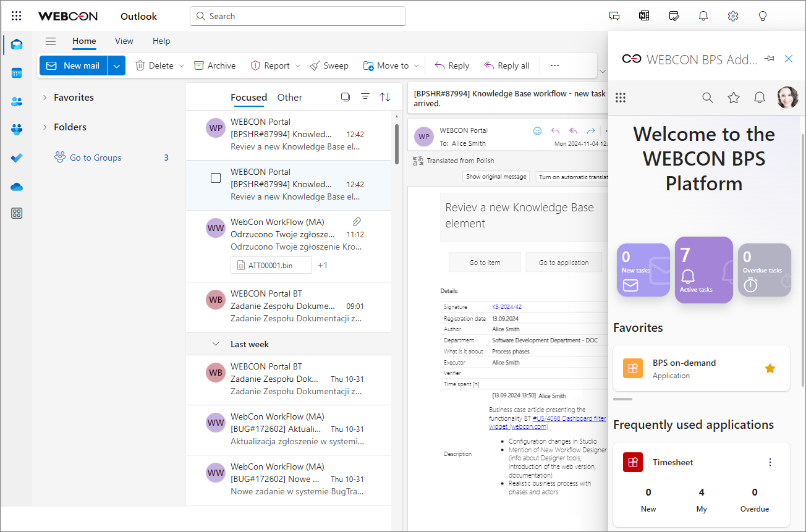Viewport: 806px width, 532px height.
Task: Toggle the hamburger navigation pane button
Action: 51,41
